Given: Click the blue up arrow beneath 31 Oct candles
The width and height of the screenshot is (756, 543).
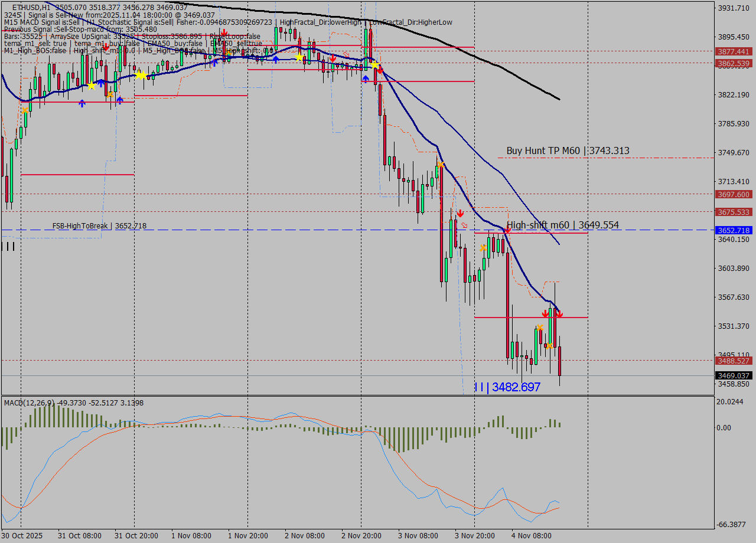Looking at the screenshot, I should pyautogui.click(x=82, y=103).
